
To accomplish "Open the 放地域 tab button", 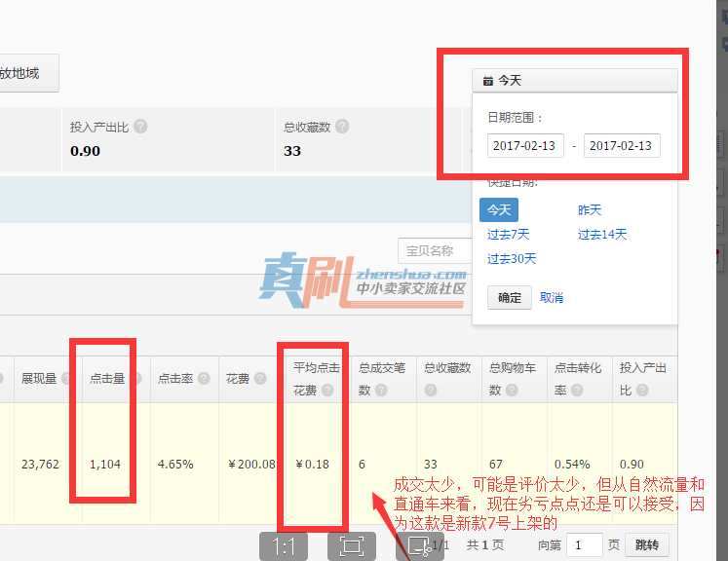I will click(x=29, y=73).
